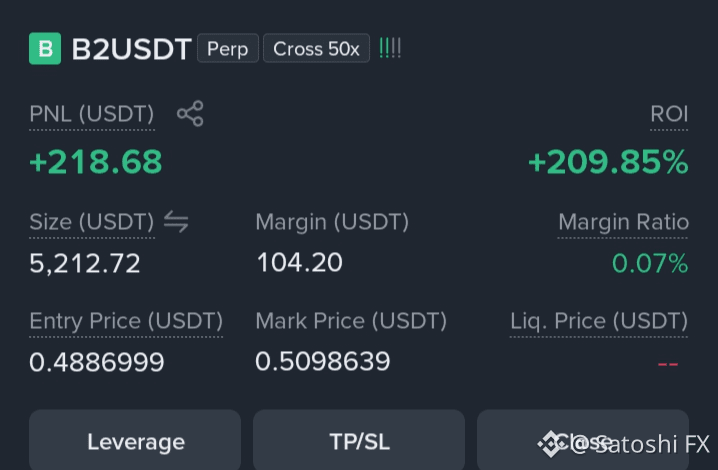718x470 pixels.
Task: Click the green ADL indicator bars
Action: 390,48
